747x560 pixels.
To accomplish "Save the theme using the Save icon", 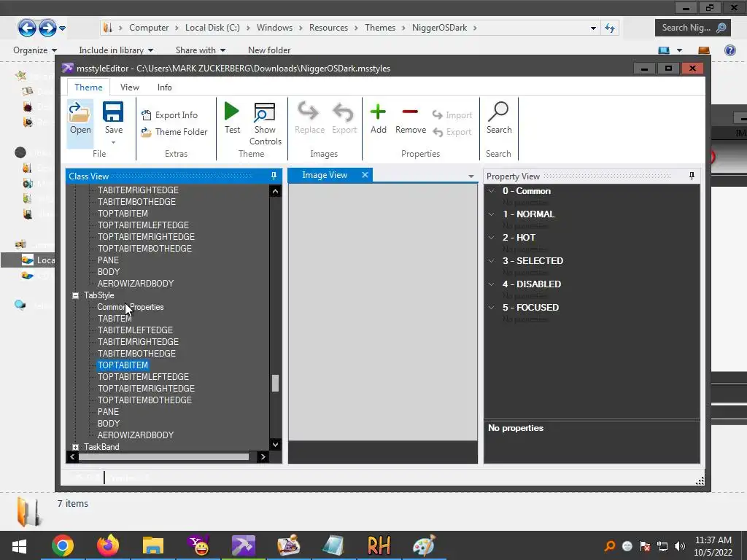I will [113, 112].
